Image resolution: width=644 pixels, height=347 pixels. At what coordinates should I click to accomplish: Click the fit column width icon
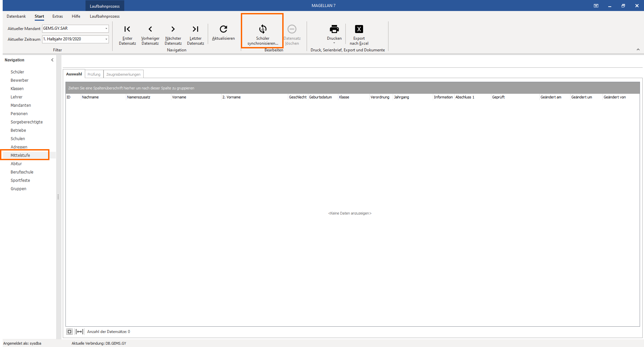79,331
